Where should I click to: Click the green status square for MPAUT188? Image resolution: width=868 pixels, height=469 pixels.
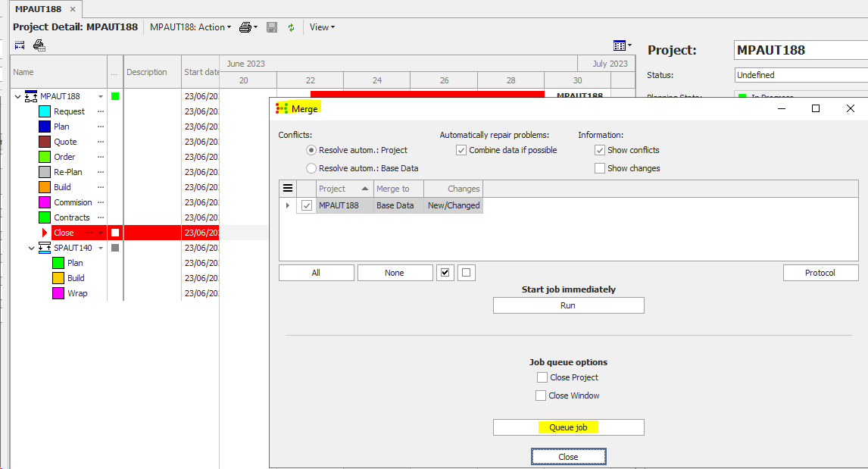[115, 96]
